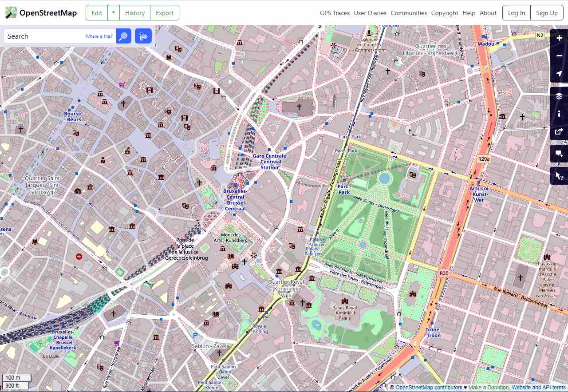Click the Madou station label
This screenshot has width=568, height=392.
(x=485, y=44)
